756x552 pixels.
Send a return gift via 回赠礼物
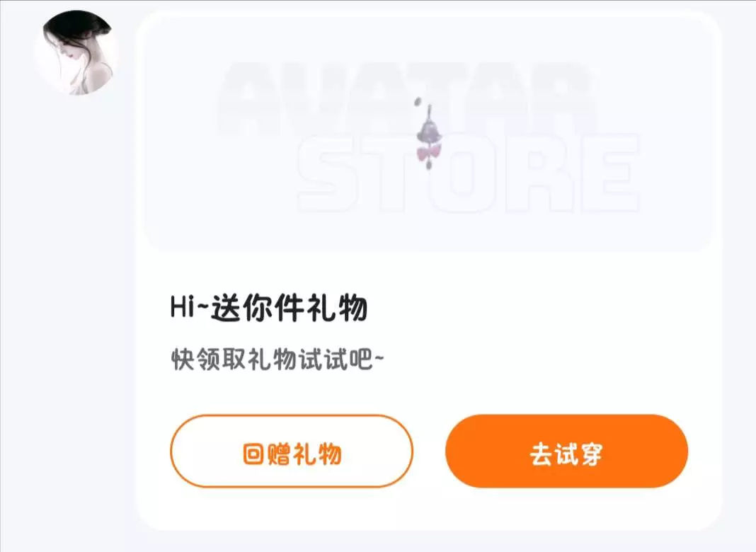pos(292,451)
